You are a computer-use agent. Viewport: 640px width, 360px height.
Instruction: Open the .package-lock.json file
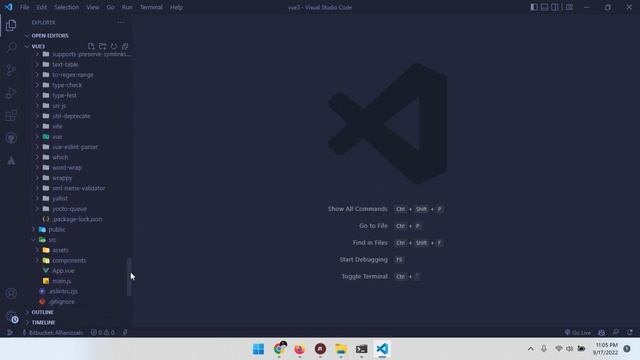pyautogui.click(x=78, y=219)
